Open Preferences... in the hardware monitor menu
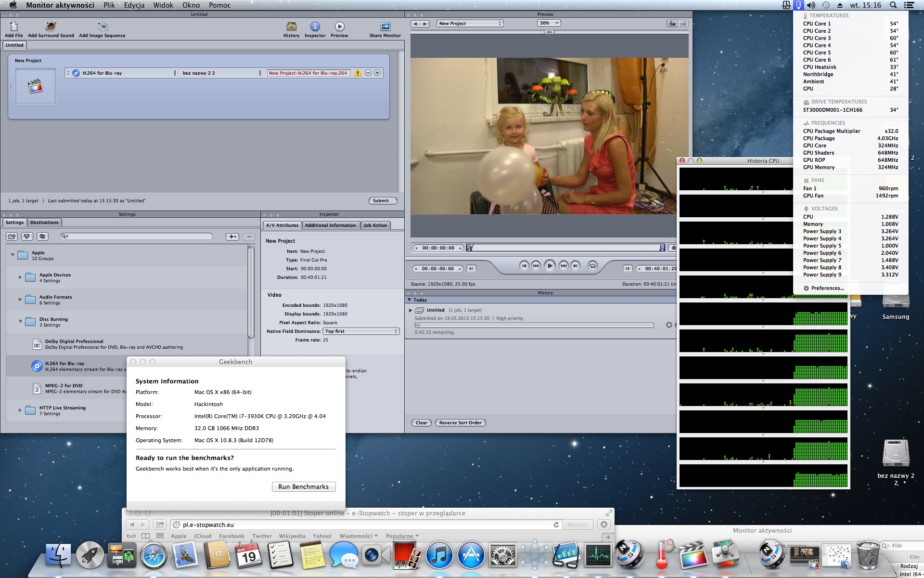This screenshot has height=578, width=924. tap(827, 288)
